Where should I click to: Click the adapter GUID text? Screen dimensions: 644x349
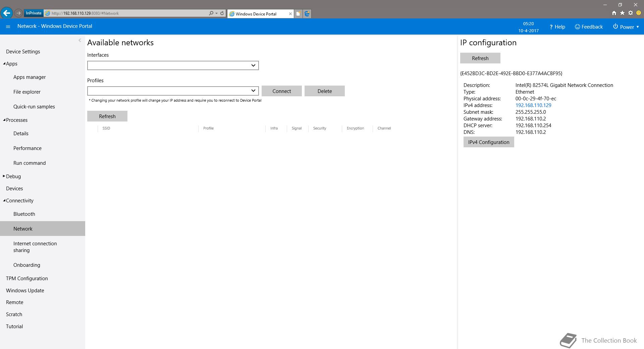(x=511, y=73)
